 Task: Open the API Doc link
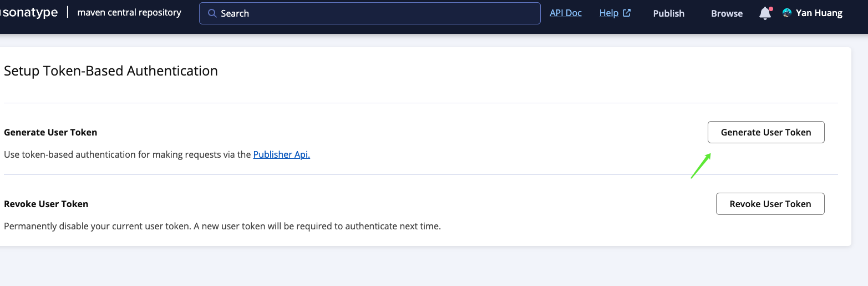[565, 13]
